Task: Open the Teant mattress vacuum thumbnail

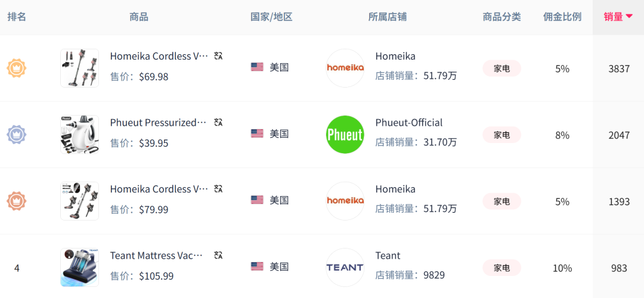Action: tap(79, 268)
